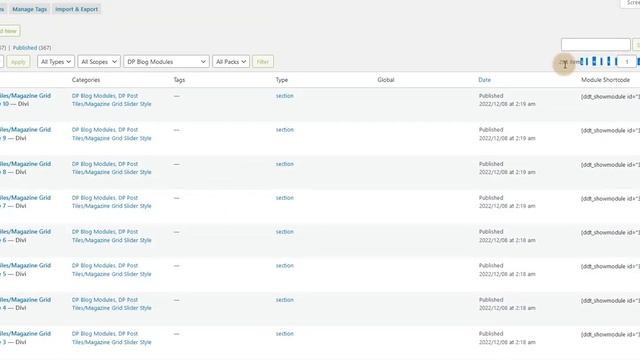Image resolution: width=640 pixels, height=360 pixels.
Task: Click the section type link in row 5
Action: point(284,266)
